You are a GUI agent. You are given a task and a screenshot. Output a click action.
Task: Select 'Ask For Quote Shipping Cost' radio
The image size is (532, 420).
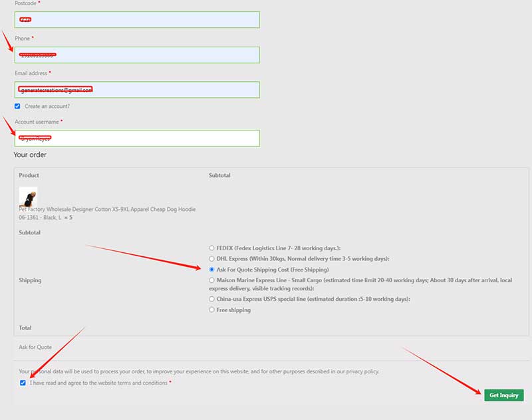(212, 270)
